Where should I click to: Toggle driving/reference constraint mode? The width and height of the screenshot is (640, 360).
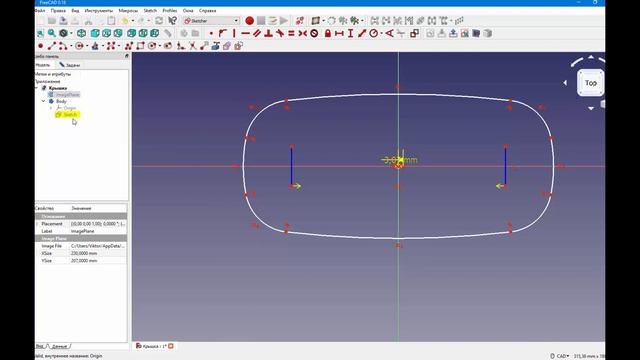pos(414,33)
